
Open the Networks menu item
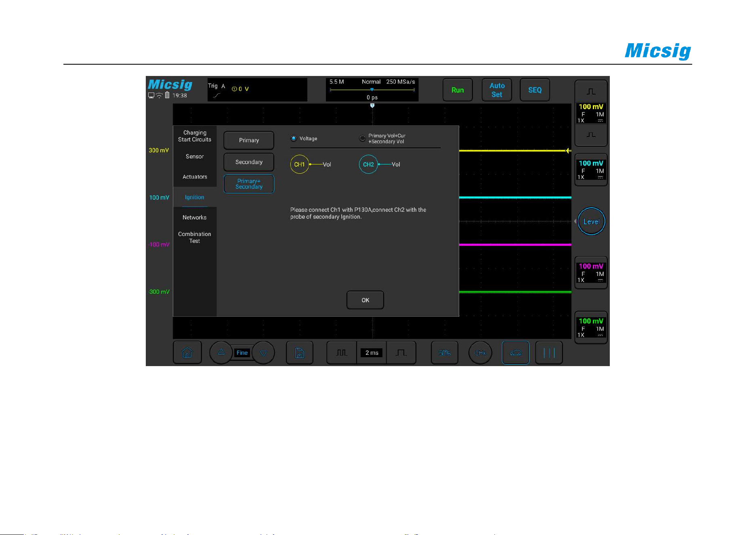(x=195, y=217)
